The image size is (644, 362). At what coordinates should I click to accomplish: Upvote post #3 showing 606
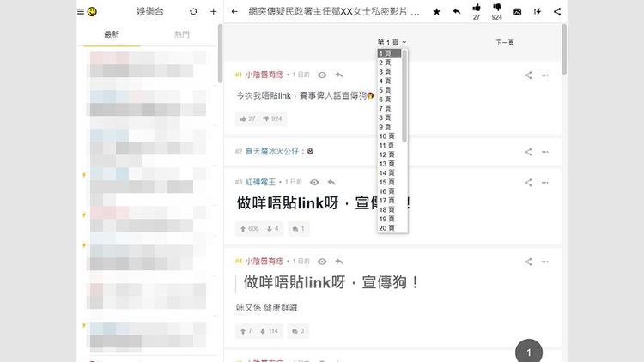click(x=250, y=229)
